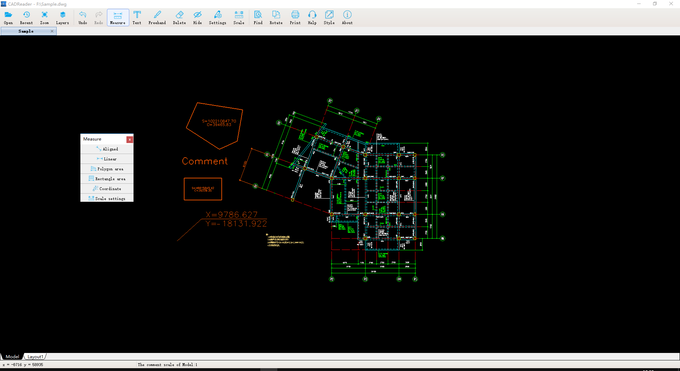The image size is (680, 371).
Task: Show recent files via Recent icon
Action: point(26,18)
